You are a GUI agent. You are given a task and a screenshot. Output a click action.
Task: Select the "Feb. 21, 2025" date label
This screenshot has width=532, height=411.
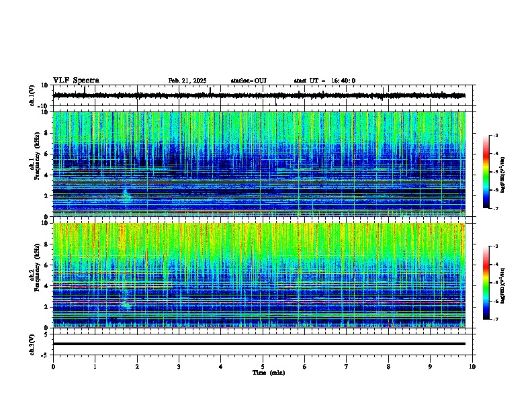pyautogui.click(x=187, y=81)
